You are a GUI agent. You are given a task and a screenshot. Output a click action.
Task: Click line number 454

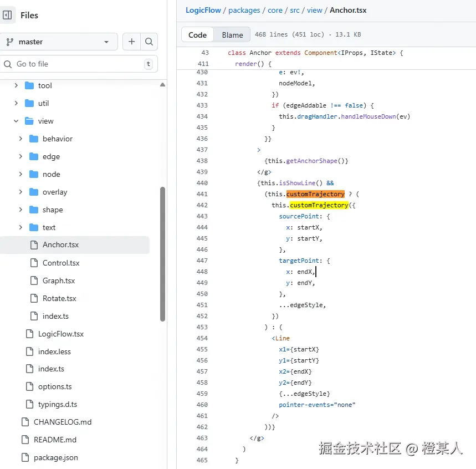click(x=202, y=338)
